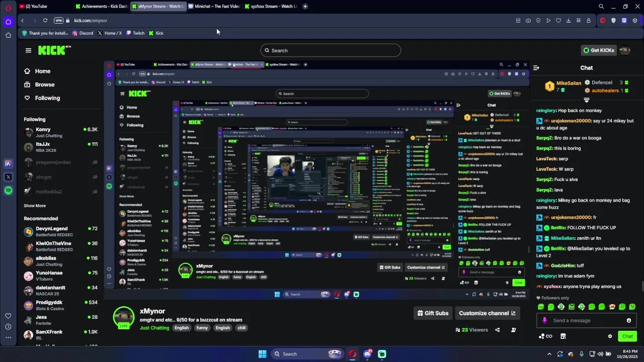
Task: Click MikeSallan in the chat leaderboard
Action: [569, 83]
